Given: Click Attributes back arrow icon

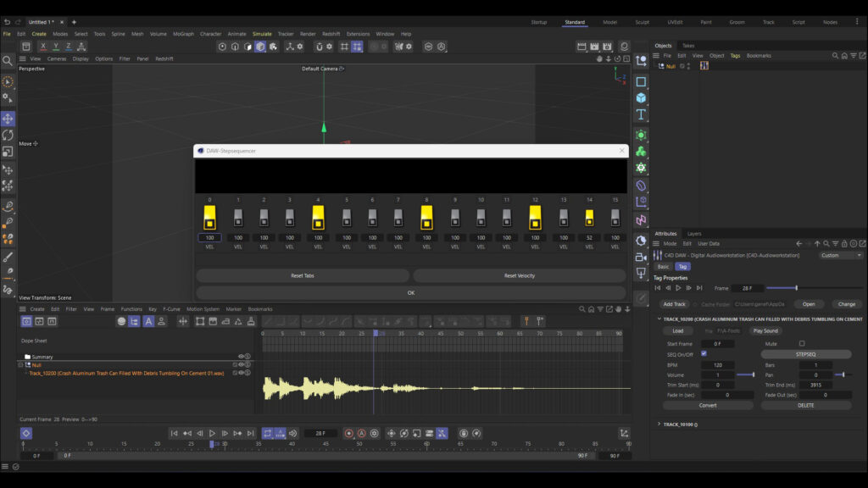Looking at the screenshot, I should 798,243.
